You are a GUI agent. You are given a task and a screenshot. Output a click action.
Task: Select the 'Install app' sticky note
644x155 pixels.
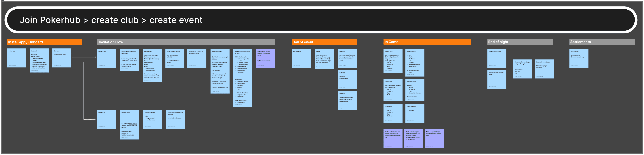pos(17,58)
